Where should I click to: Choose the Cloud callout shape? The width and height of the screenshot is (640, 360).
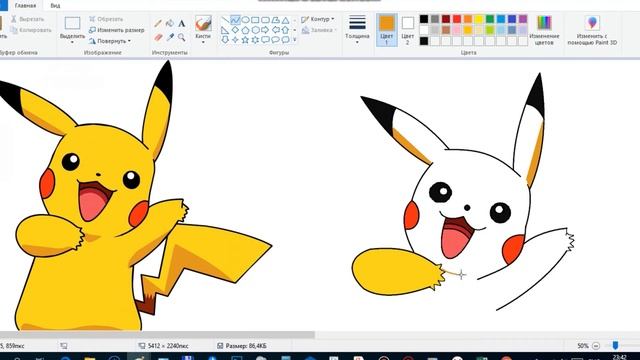point(286,40)
